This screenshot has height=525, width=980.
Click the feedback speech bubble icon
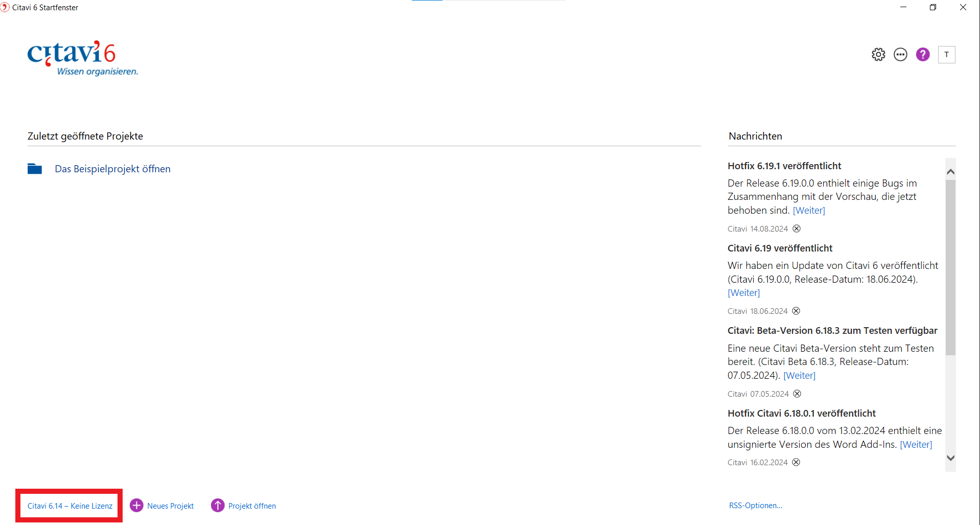[x=900, y=54]
